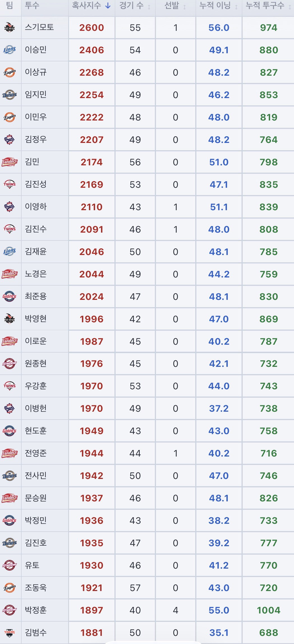Click the KT Wiz logo beside 스기모토
This screenshot has width=294, height=644.
click(10, 27)
